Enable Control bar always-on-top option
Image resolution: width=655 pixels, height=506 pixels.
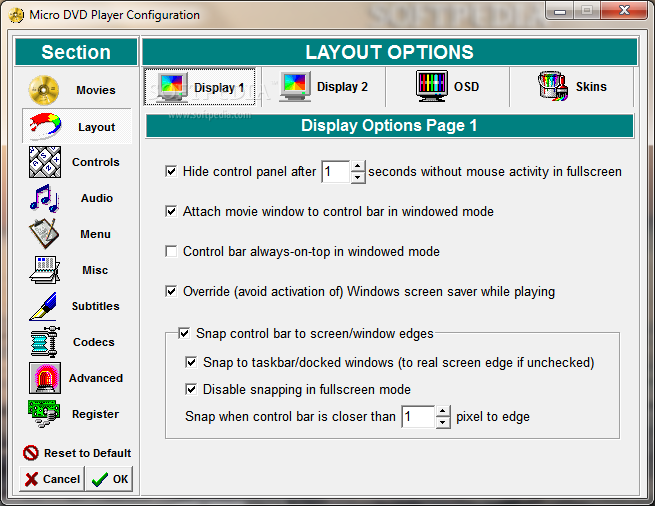171,252
